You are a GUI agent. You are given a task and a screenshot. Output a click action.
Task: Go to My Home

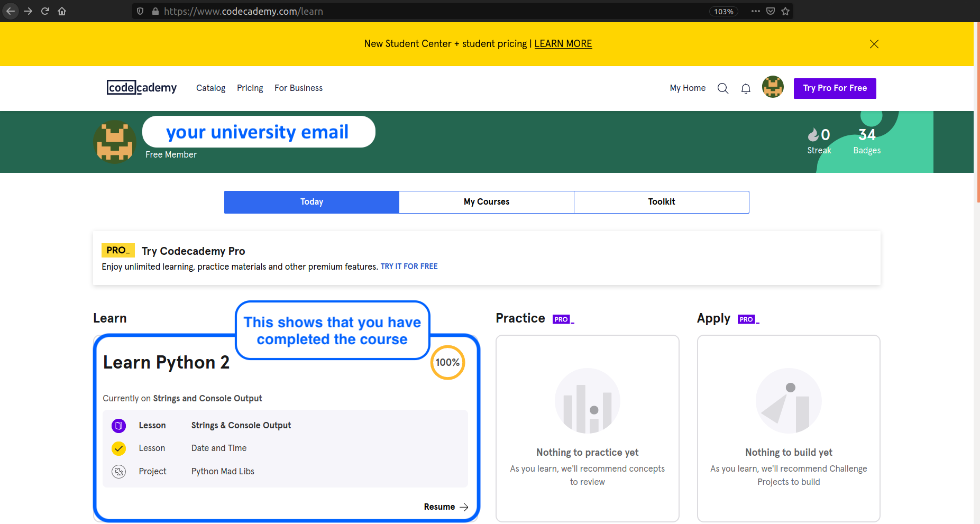pos(688,88)
